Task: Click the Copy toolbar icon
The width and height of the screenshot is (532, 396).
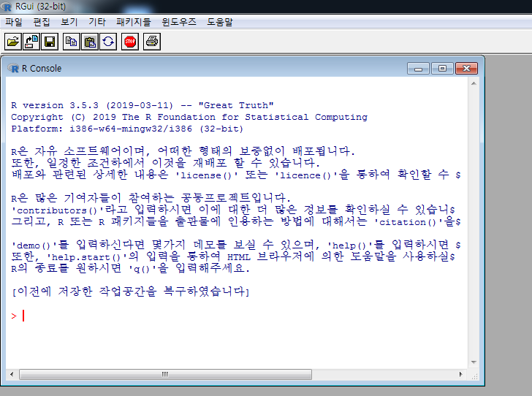Action: click(72, 42)
